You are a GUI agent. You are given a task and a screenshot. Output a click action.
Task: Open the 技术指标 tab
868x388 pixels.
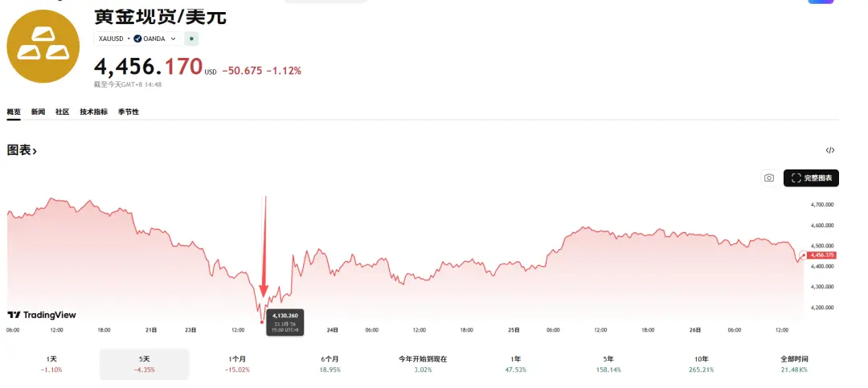pyautogui.click(x=93, y=112)
